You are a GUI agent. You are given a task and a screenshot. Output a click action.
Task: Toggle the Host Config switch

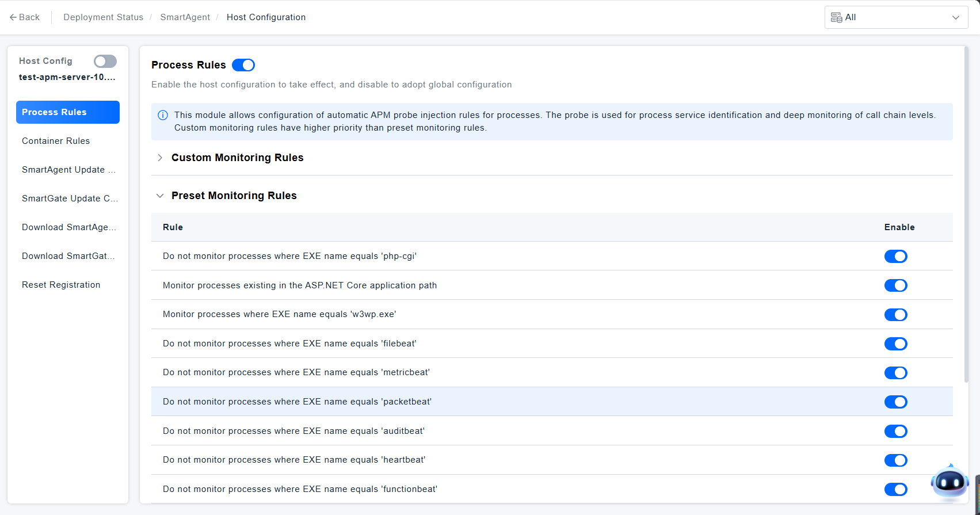coord(105,61)
